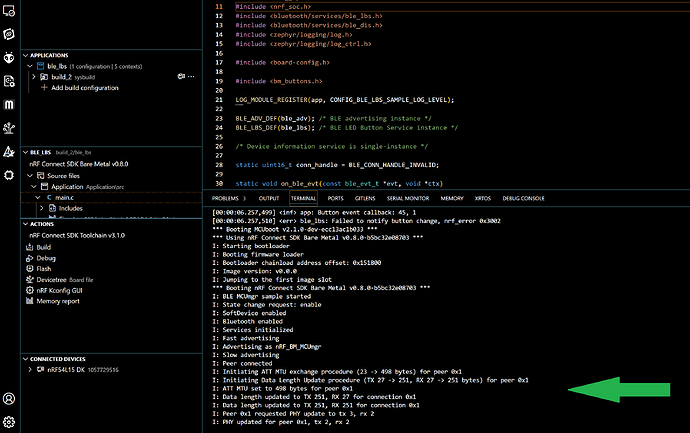Click terminal line 'PHY updated for peer 0x1'
This screenshot has height=433, width=690.
[281, 422]
